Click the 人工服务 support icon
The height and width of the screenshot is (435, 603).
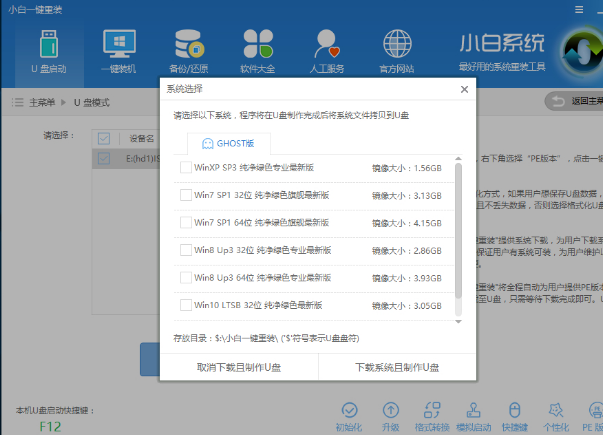[x=326, y=49]
